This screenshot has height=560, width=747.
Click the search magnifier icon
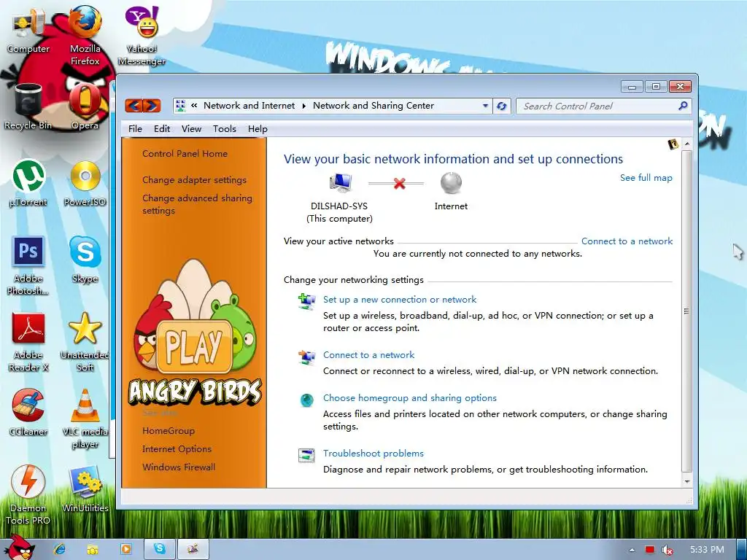tap(683, 106)
